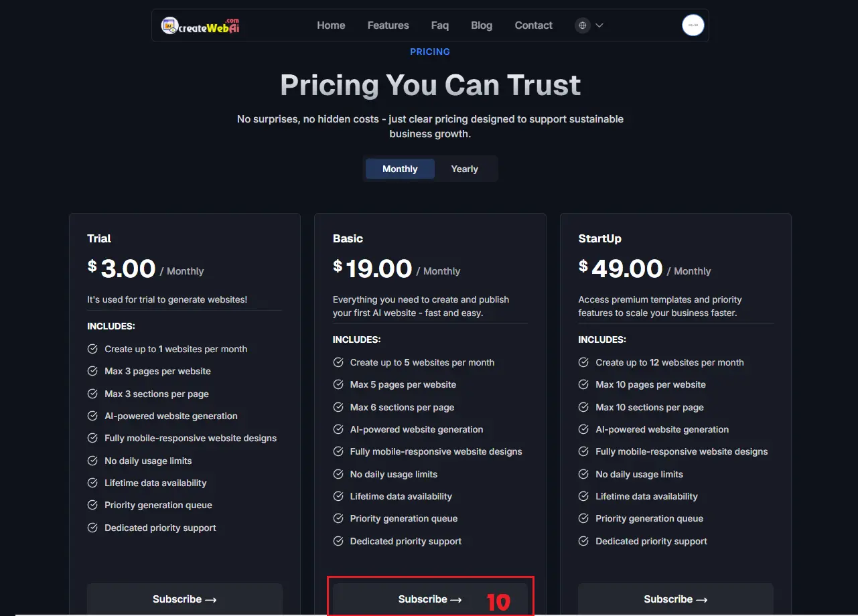Click the checkmark beside 'Lifetime data availability' in Trial
858x616 pixels.
click(92, 483)
